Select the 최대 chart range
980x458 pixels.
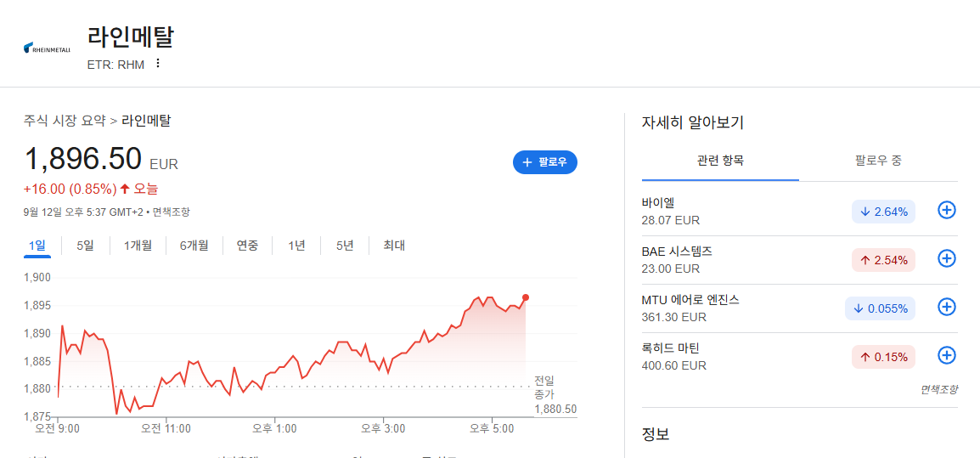(x=394, y=246)
